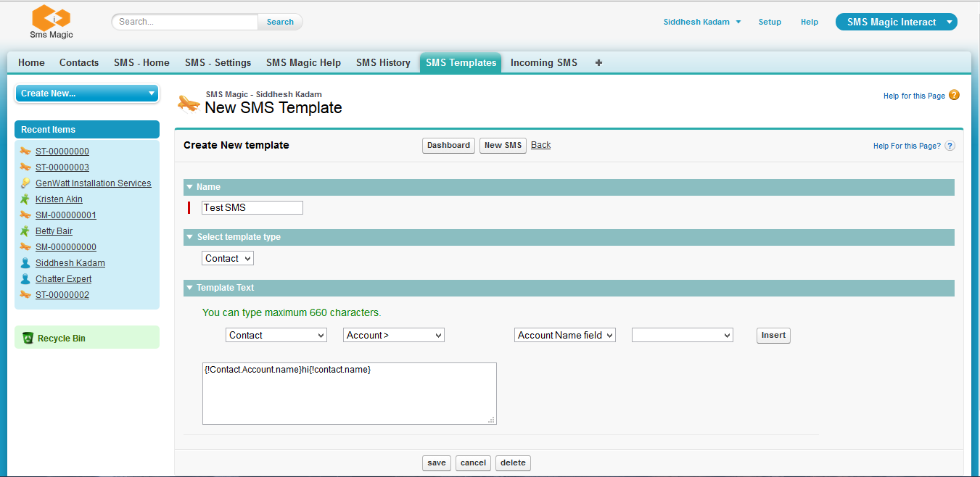Click the Recycle Bin icon
This screenshot has width=980, height=477.
pos(28,338)
